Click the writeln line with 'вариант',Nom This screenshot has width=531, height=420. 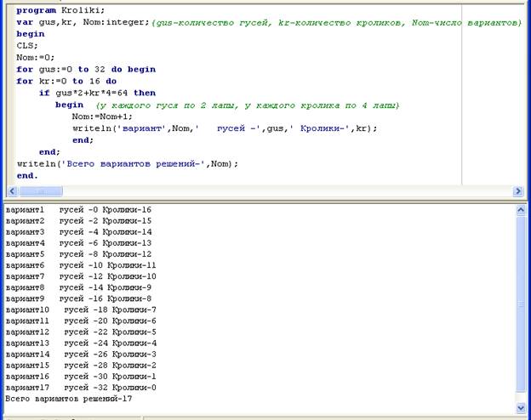pyautogui.click(x=225, y=128)
